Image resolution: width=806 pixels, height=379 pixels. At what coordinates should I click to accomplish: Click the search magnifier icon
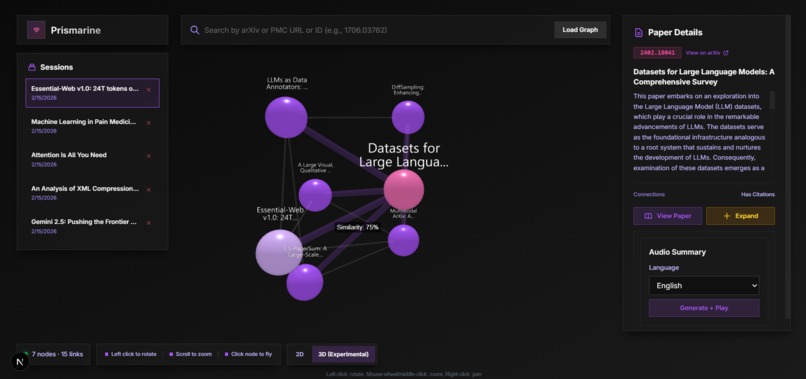(194, 30)
